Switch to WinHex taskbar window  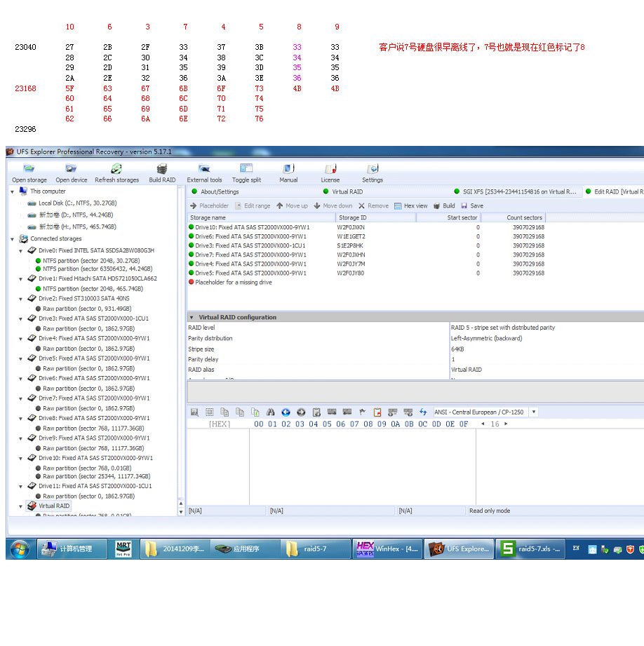click(x=388, y=549)
